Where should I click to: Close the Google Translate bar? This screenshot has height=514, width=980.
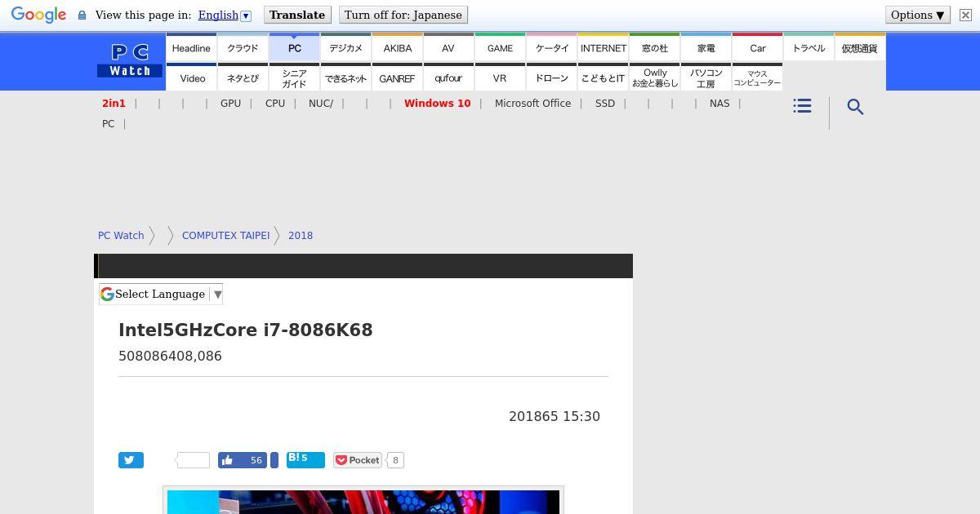[x=965, y=15]
